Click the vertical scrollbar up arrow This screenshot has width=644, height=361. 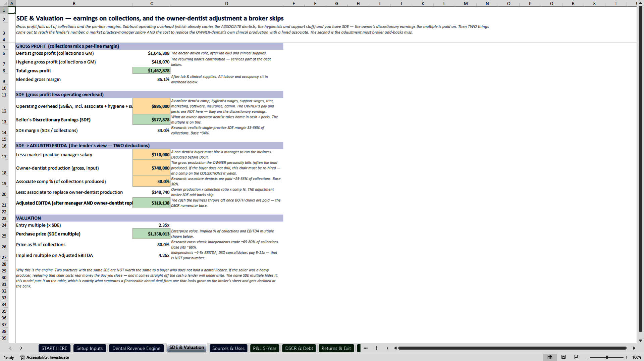click(x=640, y=3)
